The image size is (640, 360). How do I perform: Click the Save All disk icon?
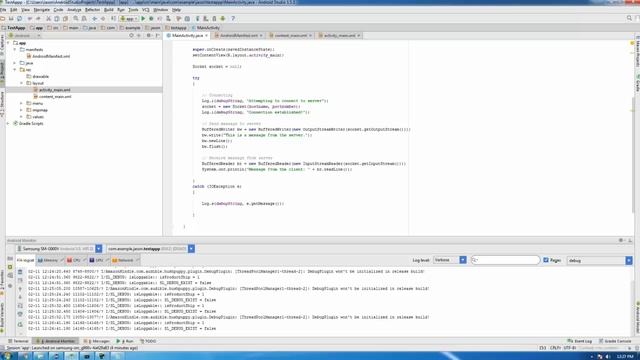tap(11, 18)
